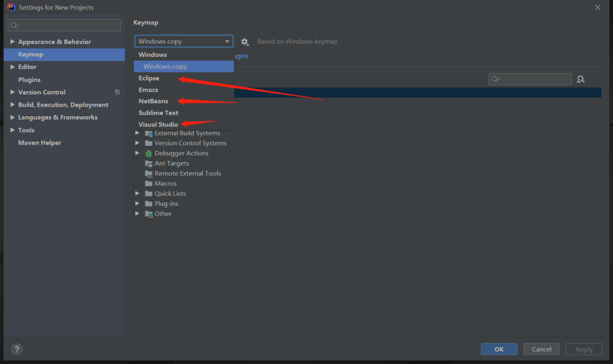Select the Remote External Tools row
This screenshot has width=613, height=364.
pyautogui.click(x=367, y=173)
